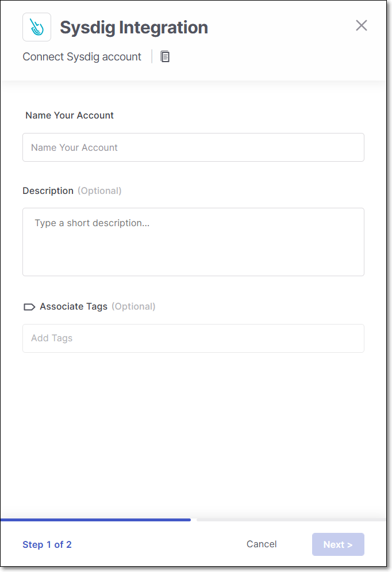Click the Description label

click(x=48, y=191)
